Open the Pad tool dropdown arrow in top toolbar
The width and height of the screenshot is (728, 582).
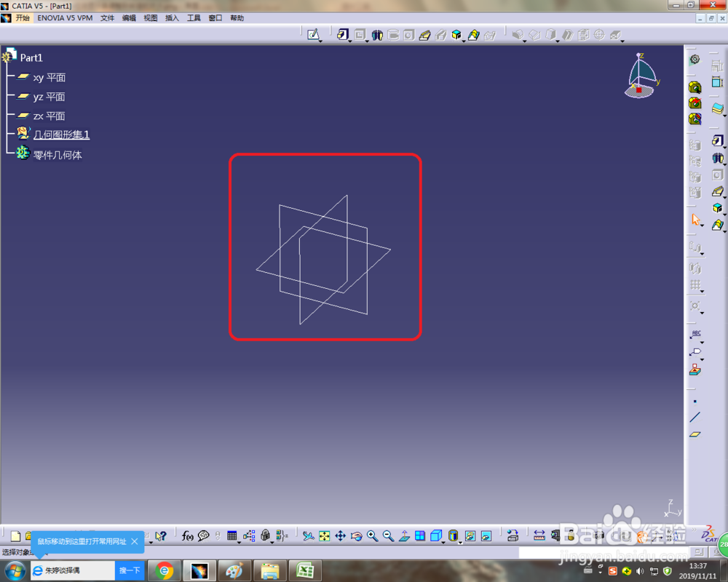click(349, 41)
